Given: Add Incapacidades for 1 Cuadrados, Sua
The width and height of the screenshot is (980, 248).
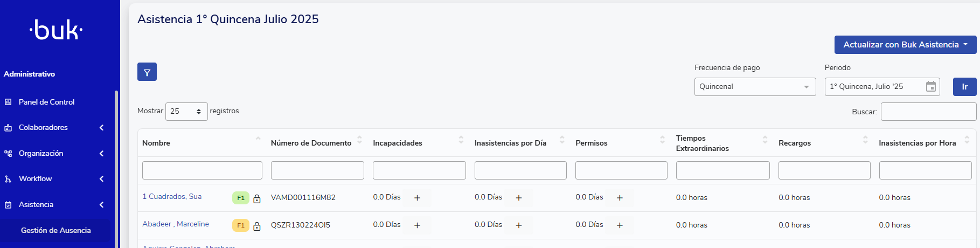Looking at the screenshot, I should pyautogui.click(x=417, y=198).
